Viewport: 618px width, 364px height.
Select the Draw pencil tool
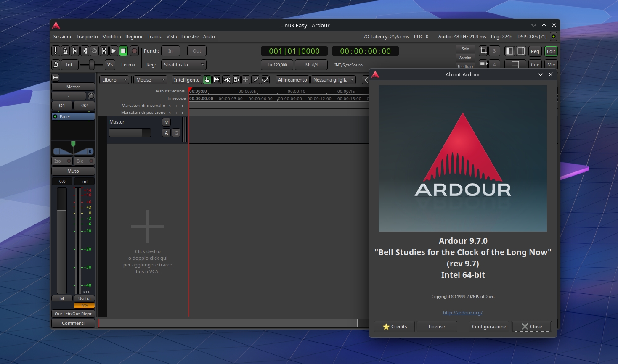255,80
